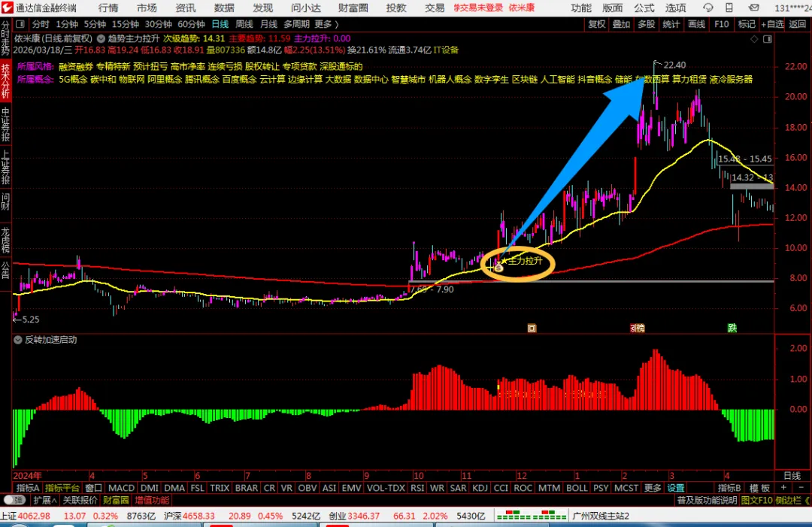Select the BOLL indicator
Viewport: 812px width, 527px height.
[577, 488]
